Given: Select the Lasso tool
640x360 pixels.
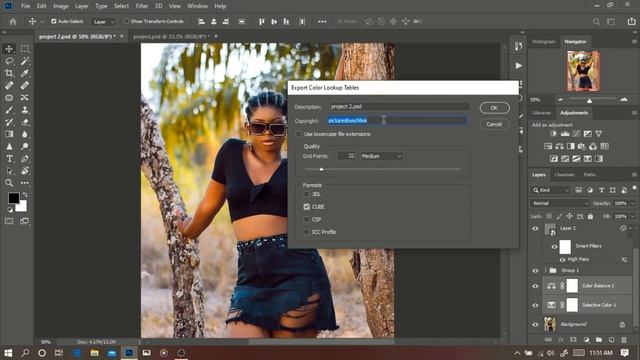Looking at the screenshot, I should coord(9,61).
